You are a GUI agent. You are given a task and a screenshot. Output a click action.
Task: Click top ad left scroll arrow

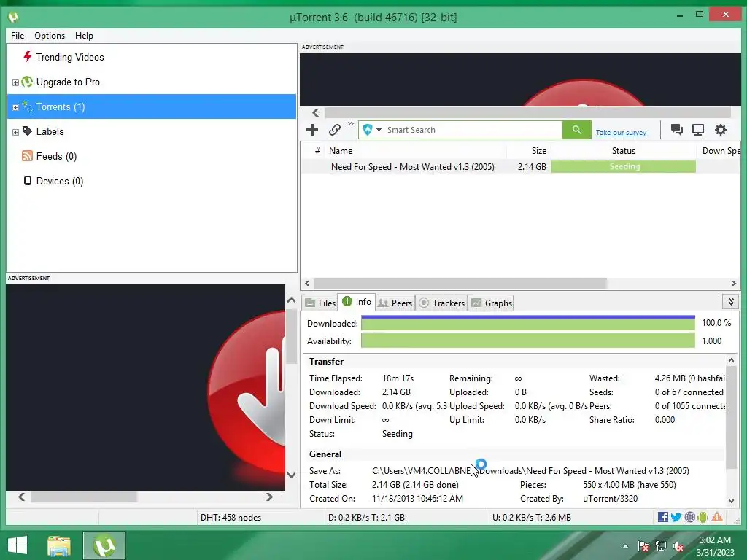pyautogui.click(x=315, y=112)
